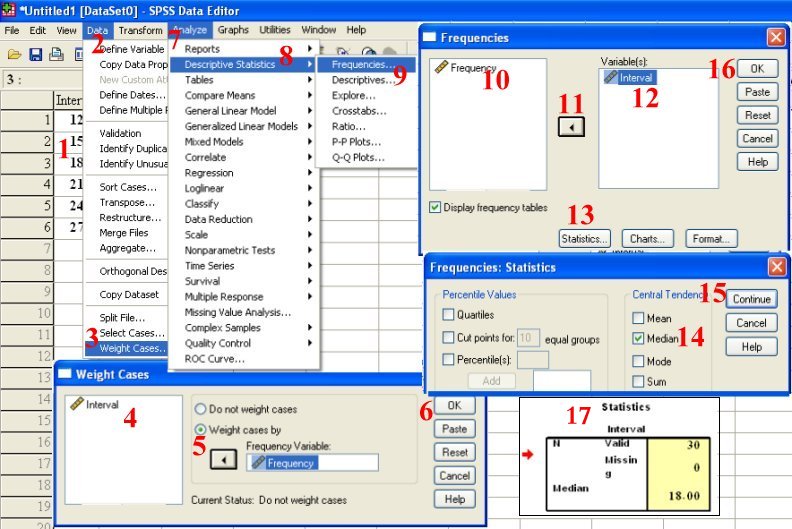Expand the Complex Samples submenu
792x529 pixels.
tap(310, 327)
